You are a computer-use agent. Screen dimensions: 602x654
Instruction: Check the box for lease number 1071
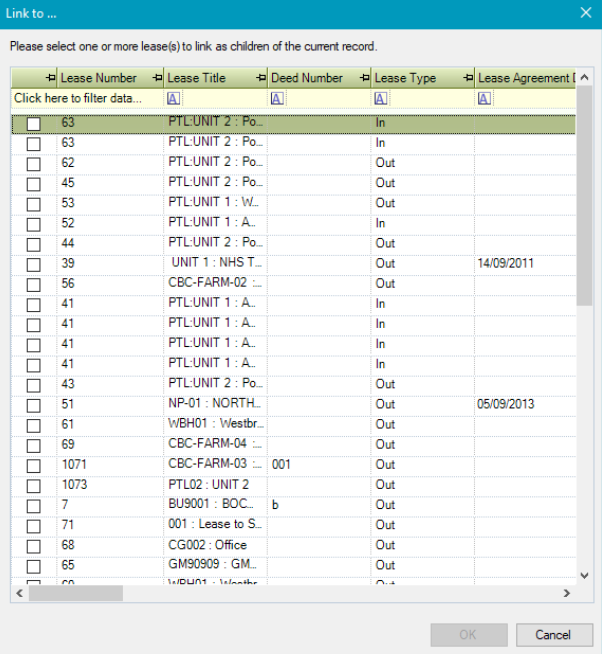[x=33, y=465]
